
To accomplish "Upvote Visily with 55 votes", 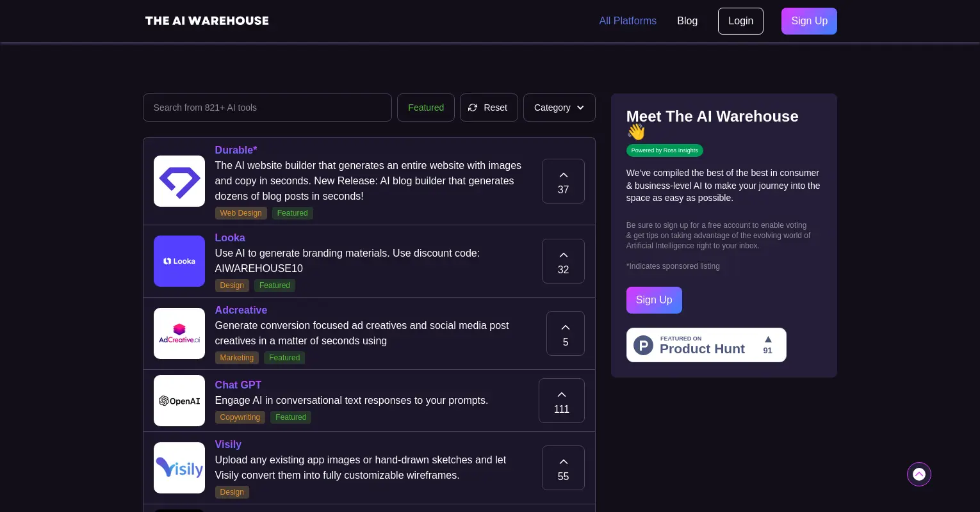I will (563, 468).
